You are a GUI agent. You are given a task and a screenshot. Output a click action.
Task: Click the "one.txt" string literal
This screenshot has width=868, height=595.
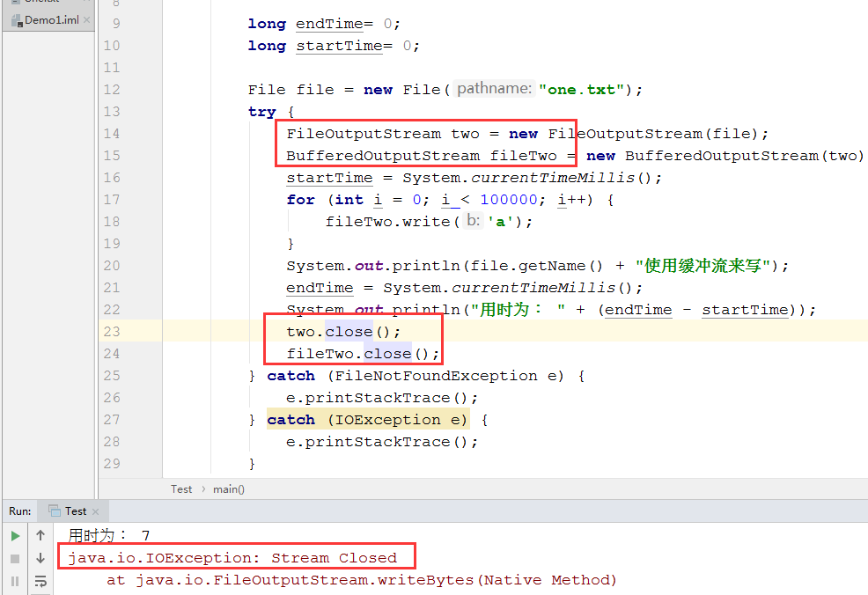[582, 90]
